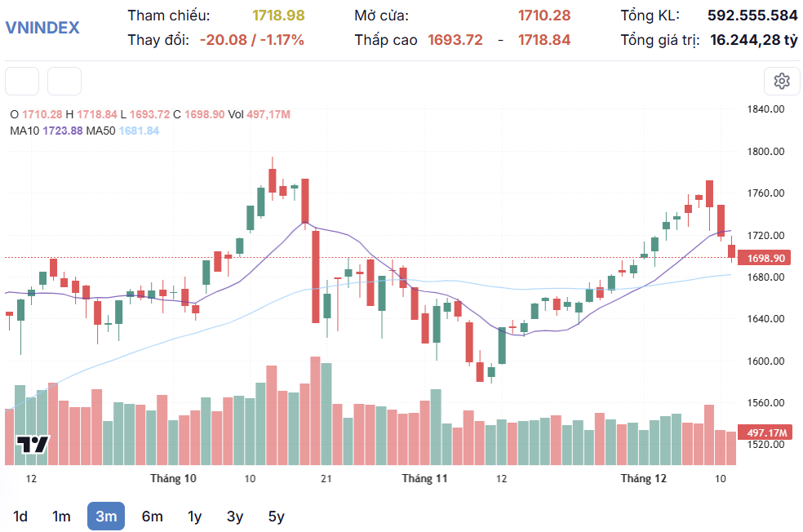Click the 1800.00 price axis label
Image resolution: width=803 pixels, height=532 pixels.
click(766, 152)
